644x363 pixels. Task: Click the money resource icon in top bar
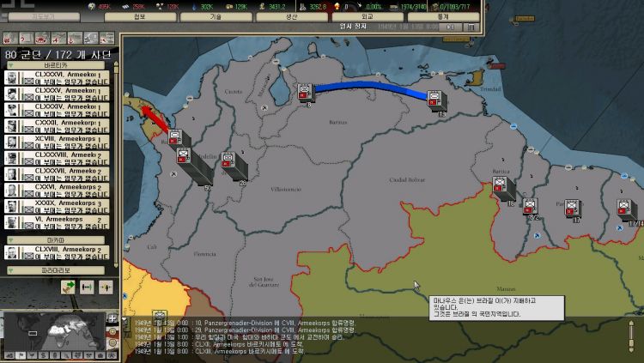click(x=262, y=6)
